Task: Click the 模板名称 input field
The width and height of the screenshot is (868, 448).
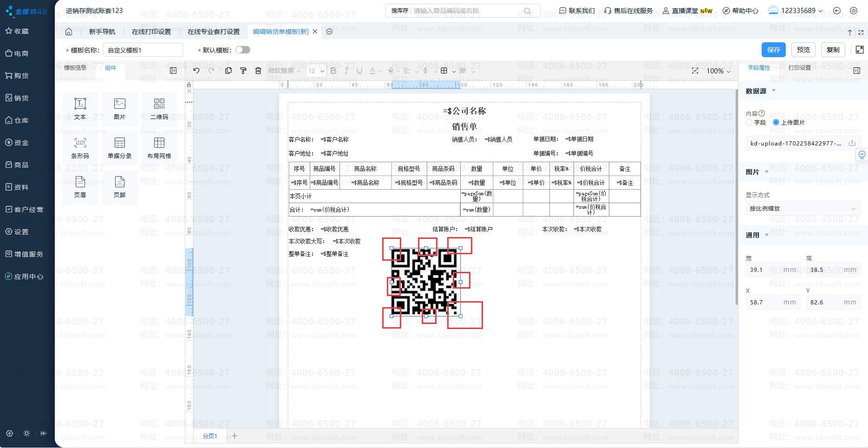Action: click(143, 50)
